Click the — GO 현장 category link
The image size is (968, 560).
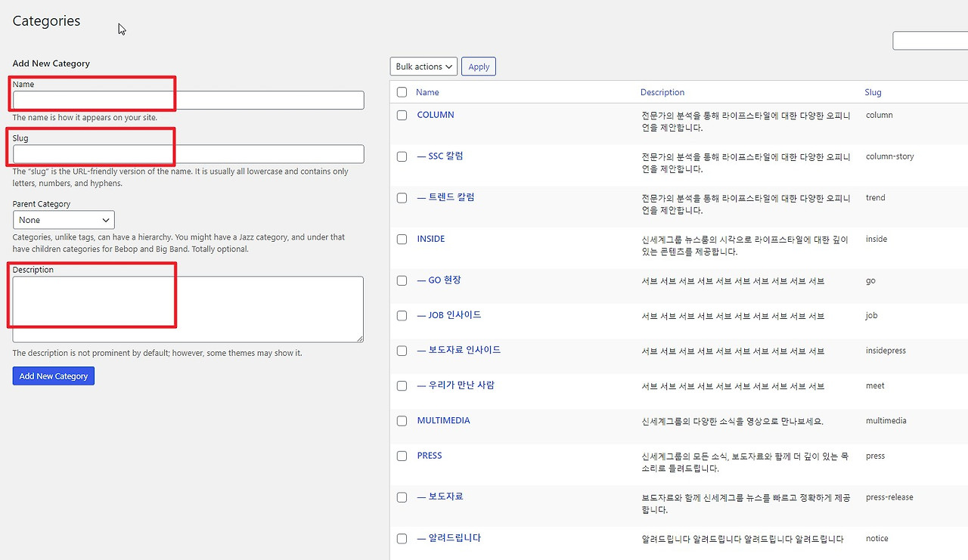click(439, 280)
